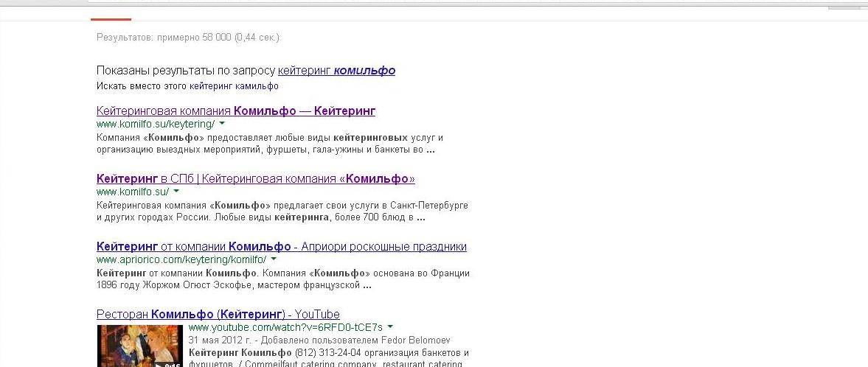The image size is (868, 367).
Task: Click snippet about фуршеты, гала-ужины и банкеты
Action: tap(270, 144)
